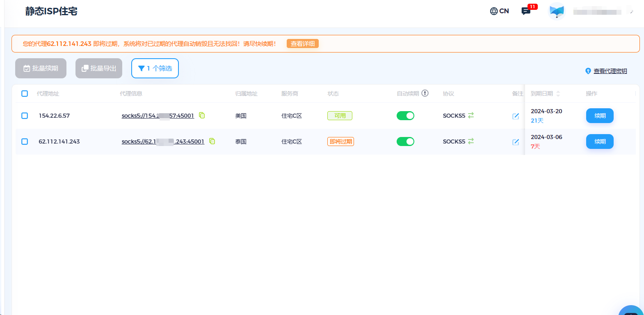Click the 状态 column header
The image size is (644, 315).
[333, 94]
